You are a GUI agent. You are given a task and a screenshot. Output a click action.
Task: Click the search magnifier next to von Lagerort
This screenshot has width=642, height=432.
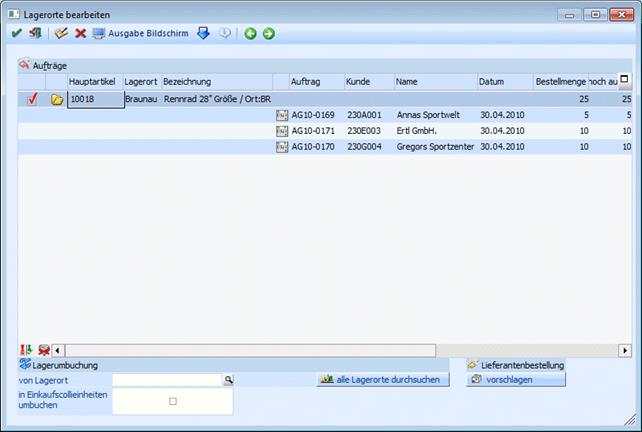coord(227,380)
